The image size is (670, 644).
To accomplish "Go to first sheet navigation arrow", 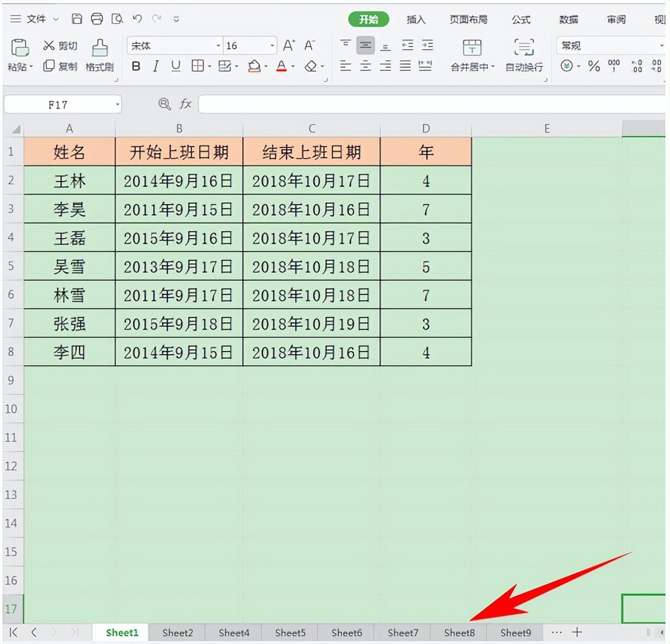I will (x=13, y=632).
